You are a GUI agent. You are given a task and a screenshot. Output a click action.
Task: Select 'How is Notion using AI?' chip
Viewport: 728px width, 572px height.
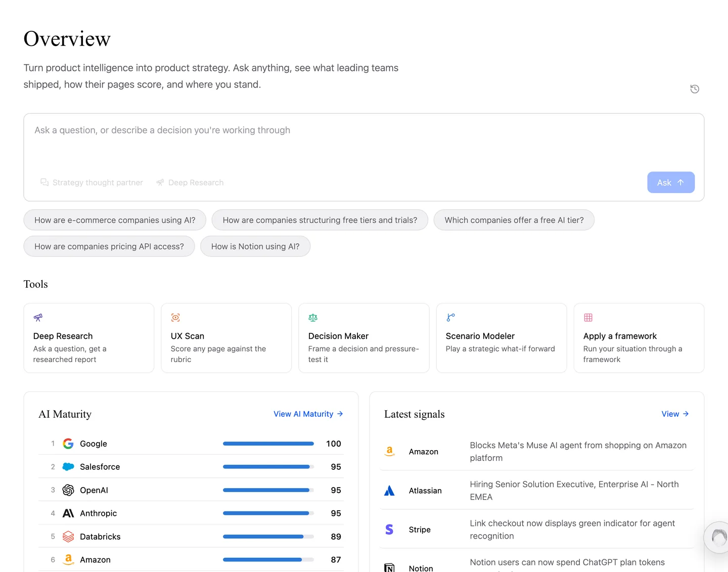pos(255,246)
